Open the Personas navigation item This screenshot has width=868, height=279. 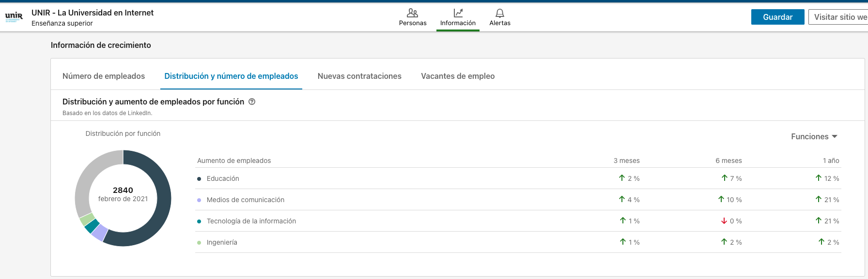pyautogui.click(x=413, y=17)
